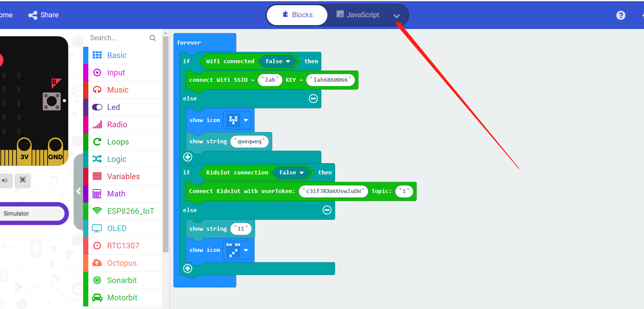The width and height of the screenshot is (644, 309).
Task: Remove else branch of Wifi if block
Action: [x=313, y=99]
